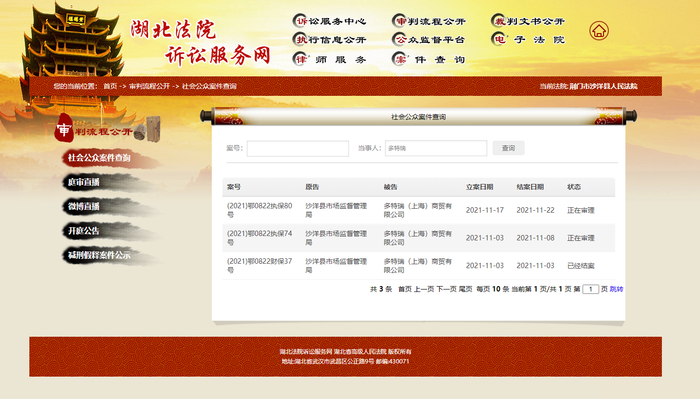The image size is (700, 399).
Task: Click the 状态 column header
Action: pyautogui.click(x=574, y=187)
